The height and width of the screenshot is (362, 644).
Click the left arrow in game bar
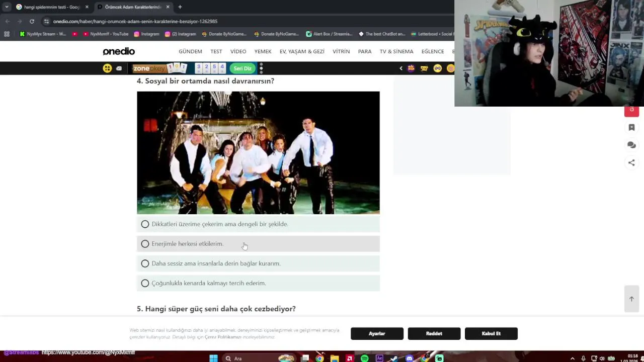click(401, 68)
